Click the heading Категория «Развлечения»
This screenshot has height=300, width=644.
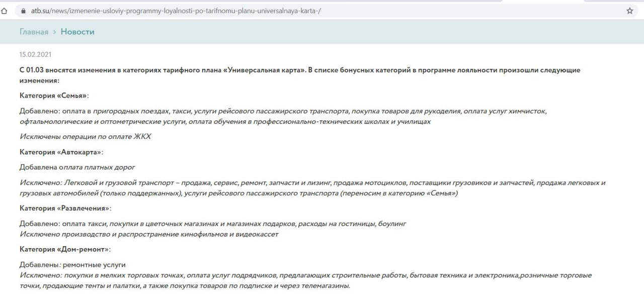[x=65, y=208]
